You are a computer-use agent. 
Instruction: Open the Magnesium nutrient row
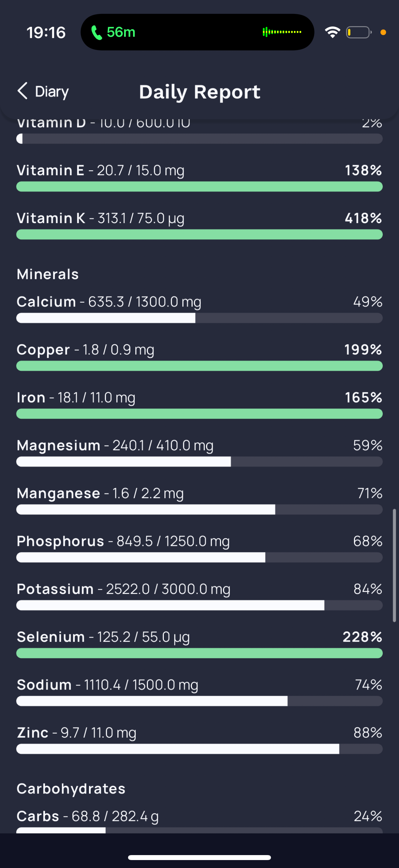(x=199, y=452)
